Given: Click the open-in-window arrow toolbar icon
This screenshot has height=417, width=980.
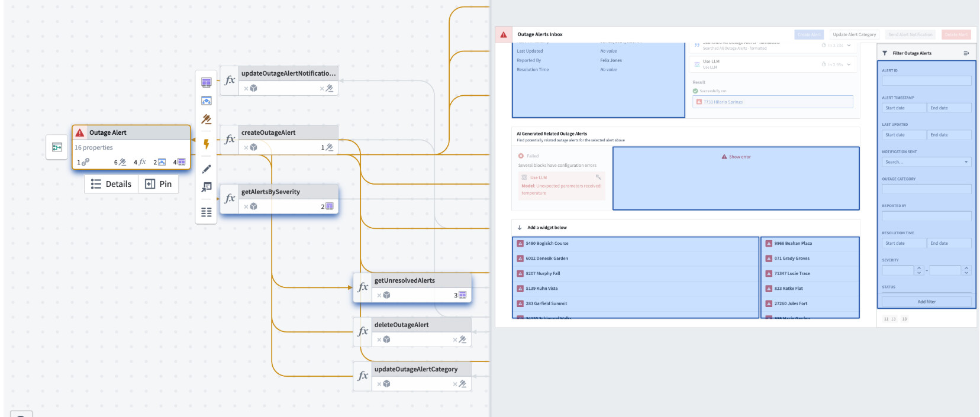Looking at the screenshot, I should point(207,188).
